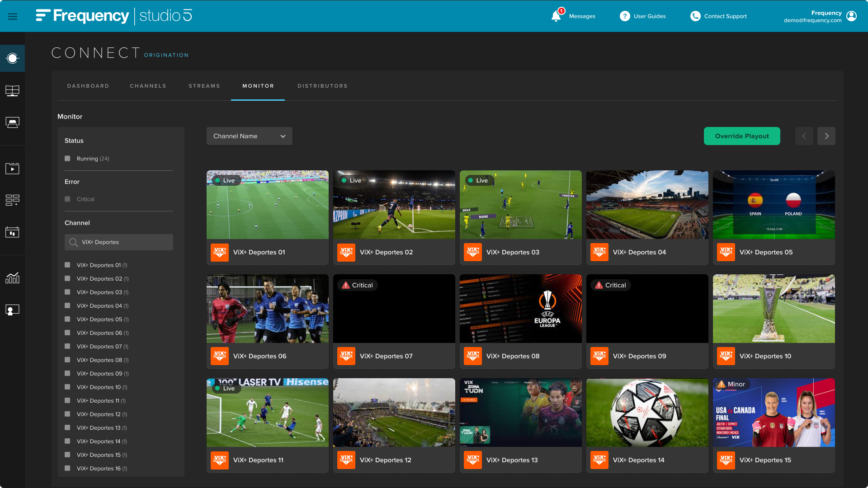
Task: Open the schedule calendar sidebar icon
Action: 12,232
